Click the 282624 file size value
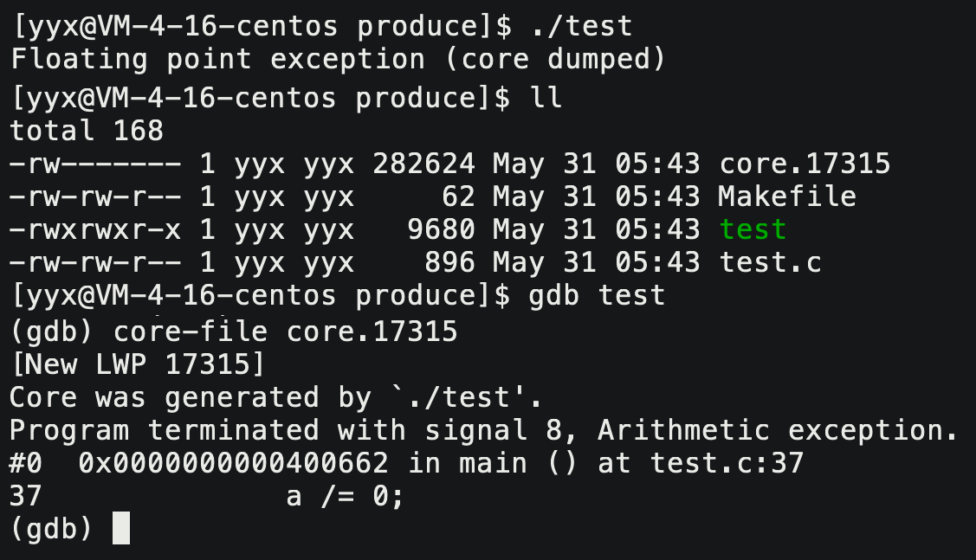976x560 pixels. (x=423, y=163)
